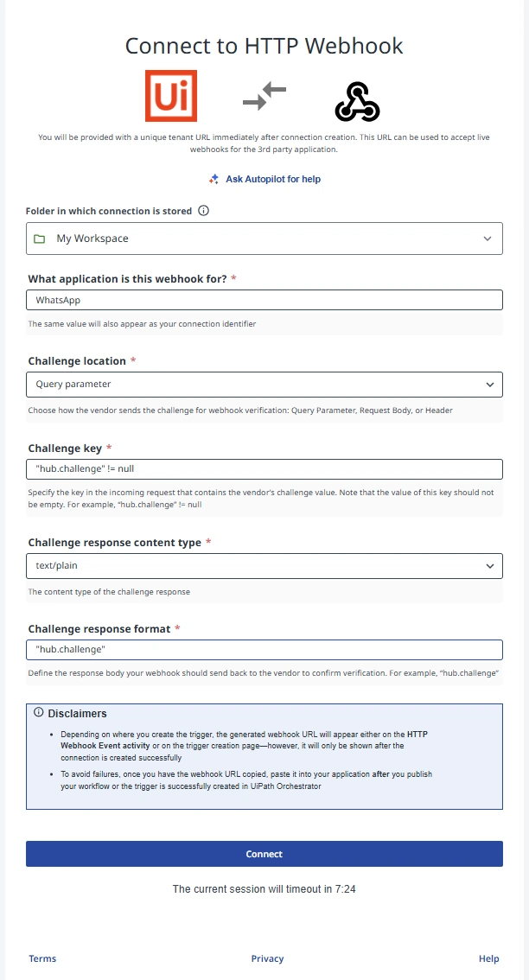Image resolution: width=529 pixels, height=980 pixels.
Task: Open Challenge response content type dropdown
Action: click(264, 566)
